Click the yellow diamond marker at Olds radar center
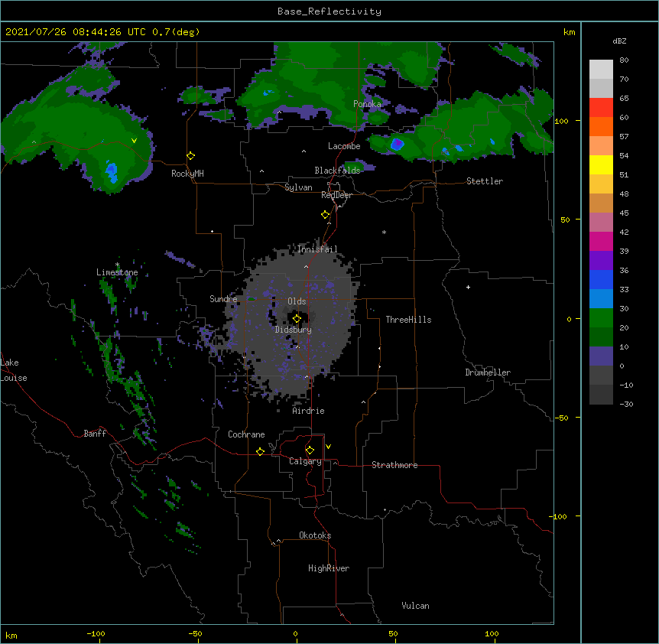Screen dimensions: 659x644 (x=297, y=319)
